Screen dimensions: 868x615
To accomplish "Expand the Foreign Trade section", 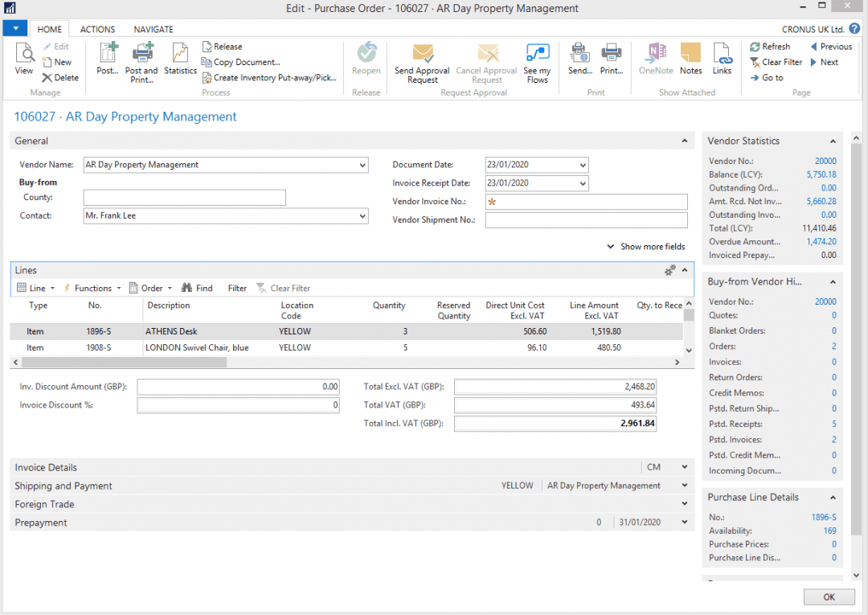I will point(683,503).
